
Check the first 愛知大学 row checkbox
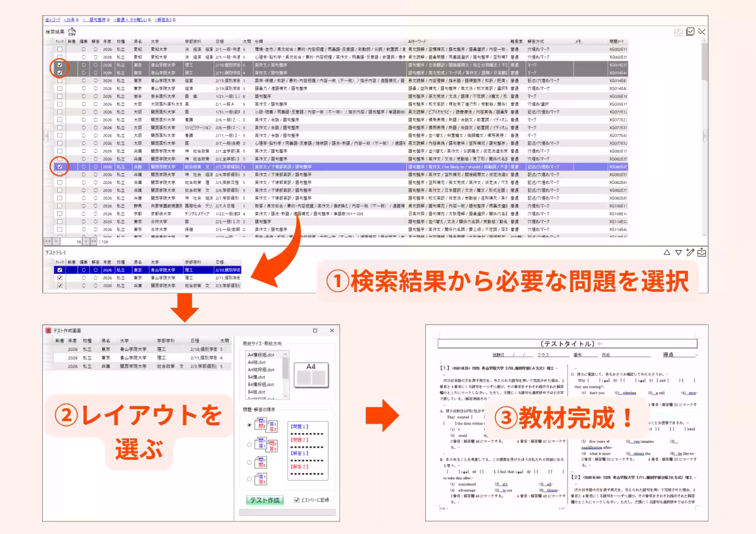click(60, 48)
